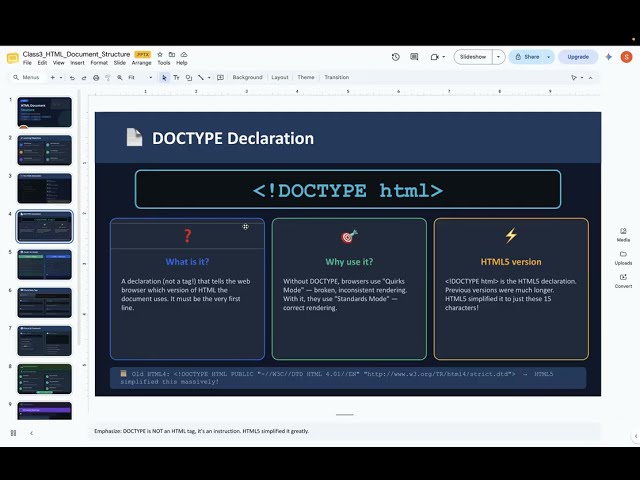Open the line tool dropdown arrow
Viewport: 640px width, 480px height.
coord(209,78)
